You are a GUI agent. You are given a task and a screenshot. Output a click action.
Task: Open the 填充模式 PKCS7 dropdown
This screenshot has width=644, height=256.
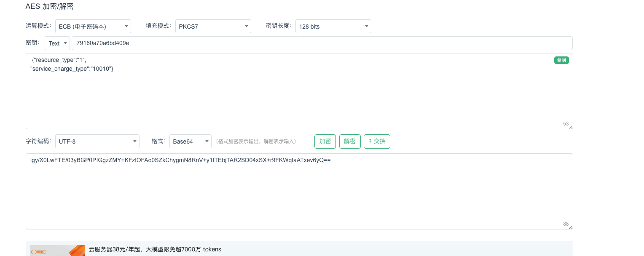[213, 26]
